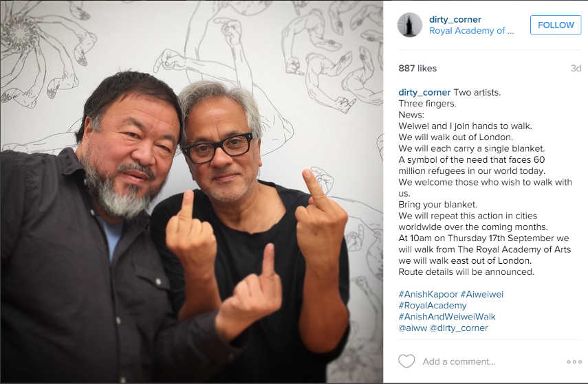Image resolution: width=588 pixels, height=384 pixels.
Task: Open the Royal Academy of location link
Action: [x=471, y=31]
